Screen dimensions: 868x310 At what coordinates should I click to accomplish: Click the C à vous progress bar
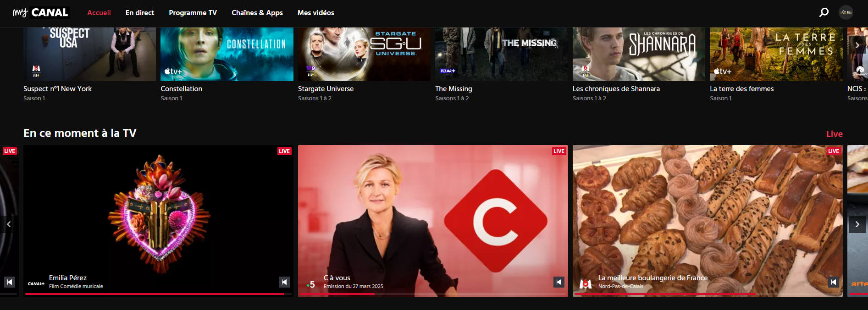point(433,294)
